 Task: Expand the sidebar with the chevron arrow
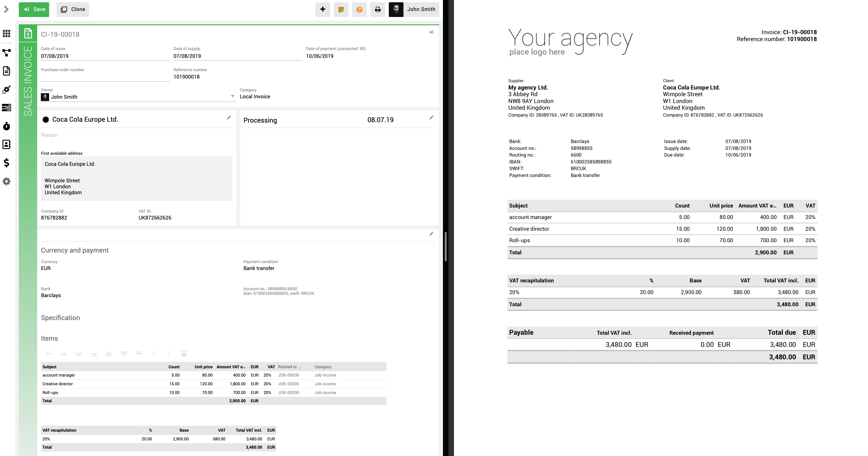[6, 9]
